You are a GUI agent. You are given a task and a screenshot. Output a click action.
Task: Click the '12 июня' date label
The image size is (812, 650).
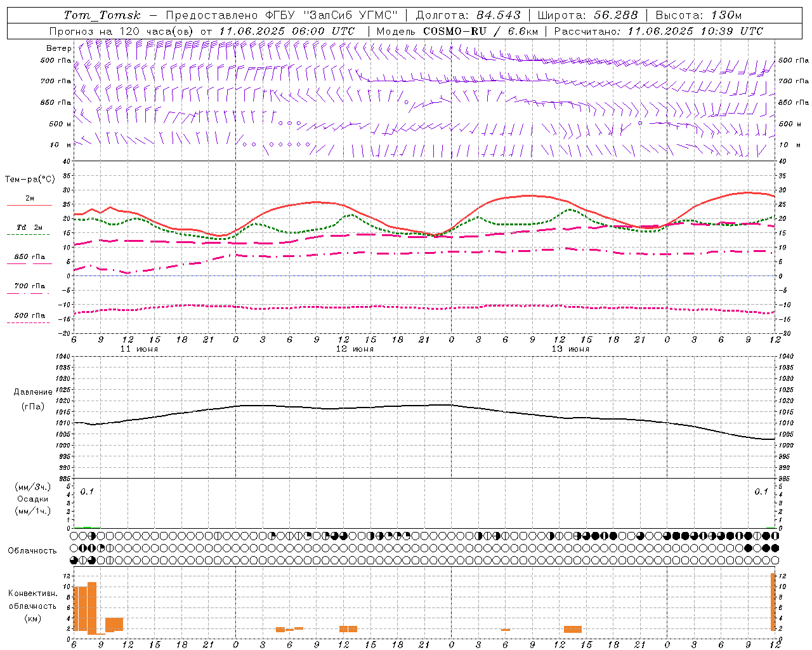coord(355,349)
